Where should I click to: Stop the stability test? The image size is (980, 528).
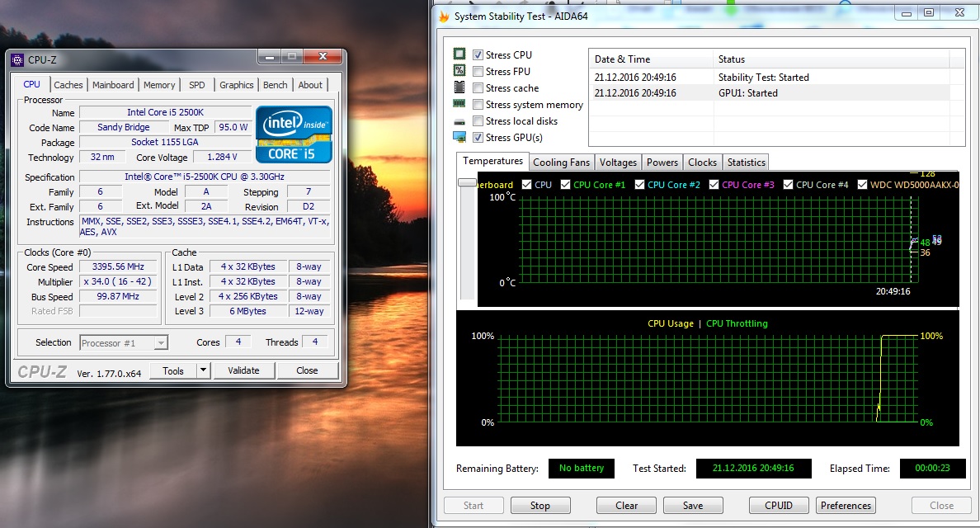[x=540, y=506]
